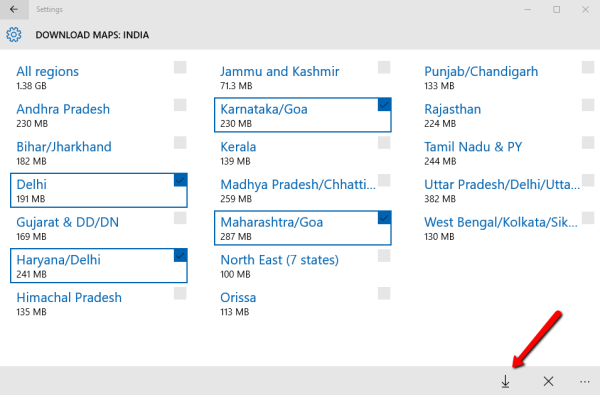Select the Andhra Pradesh region
The height and width of the screenshot is (395, 600).
click(99, 115)
